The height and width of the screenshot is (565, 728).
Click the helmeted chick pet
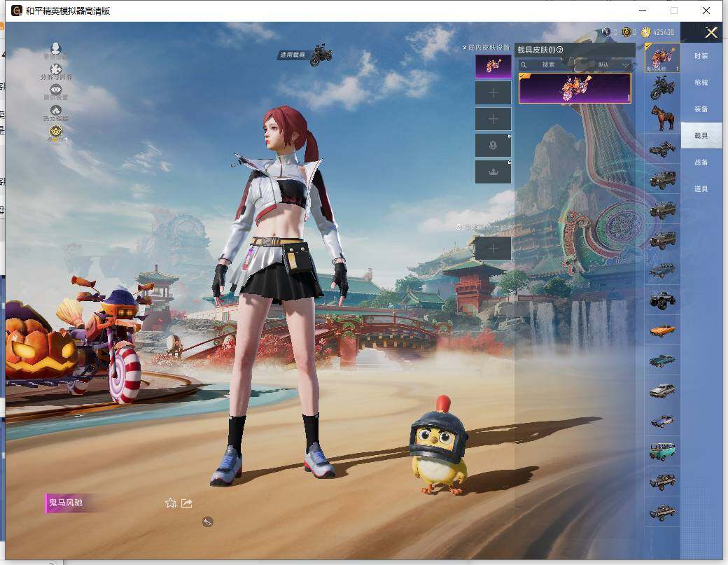click(x=438, y=446)
